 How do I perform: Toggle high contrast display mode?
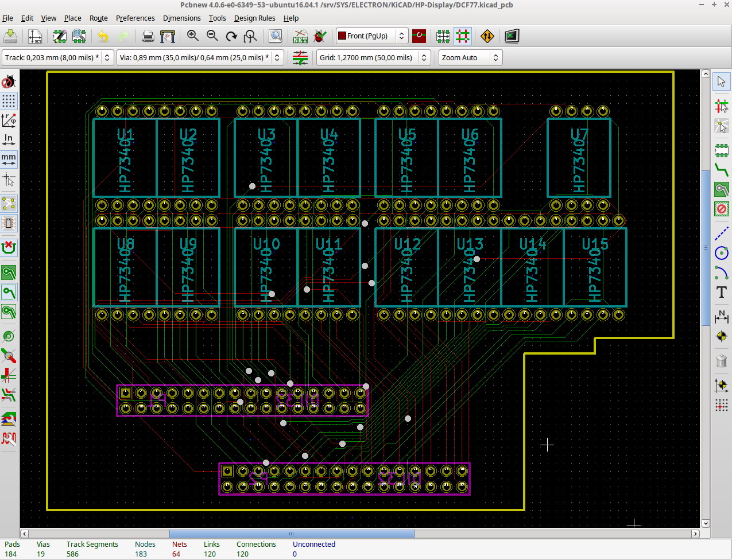[x=9, y=419]
